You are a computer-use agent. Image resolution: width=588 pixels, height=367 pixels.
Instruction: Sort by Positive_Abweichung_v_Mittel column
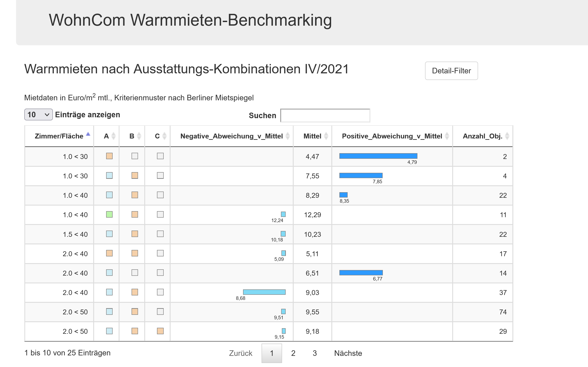(392, 136)
